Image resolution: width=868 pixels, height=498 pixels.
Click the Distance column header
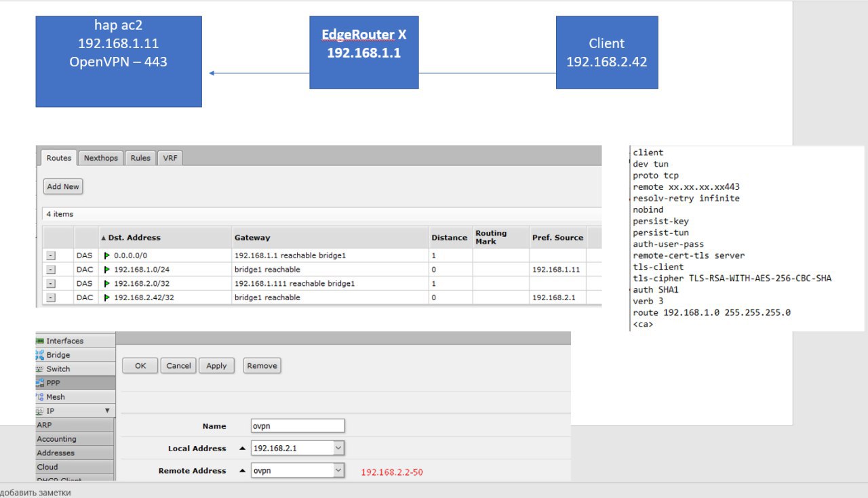pos(450,238)
